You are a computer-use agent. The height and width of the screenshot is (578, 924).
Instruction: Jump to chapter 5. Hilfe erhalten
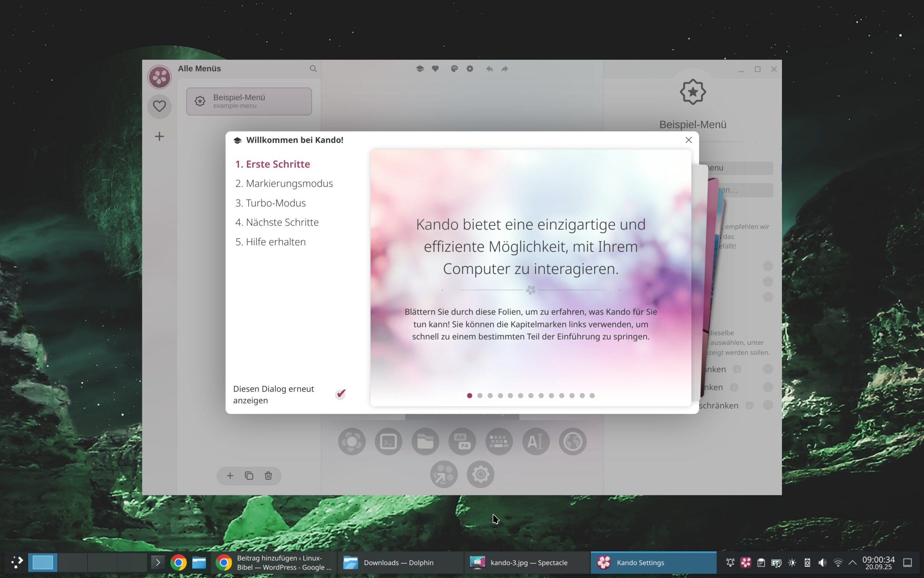[x=270, y=242]
